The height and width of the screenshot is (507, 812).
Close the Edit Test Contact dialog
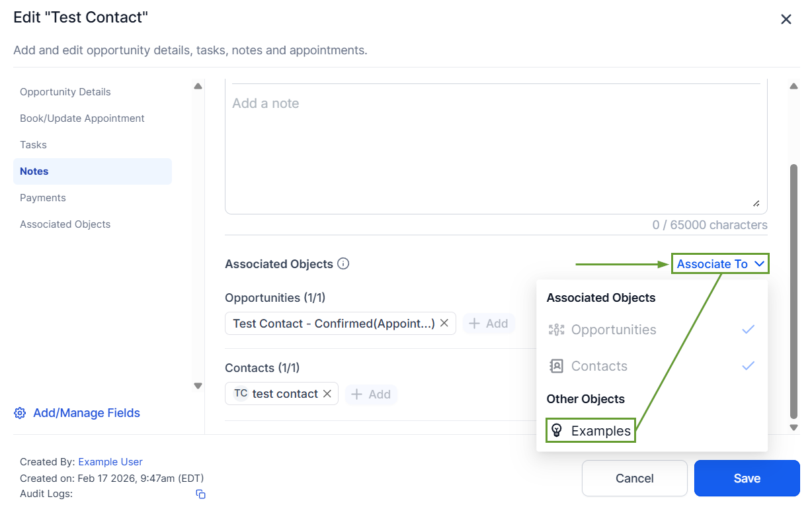point(786,19)
